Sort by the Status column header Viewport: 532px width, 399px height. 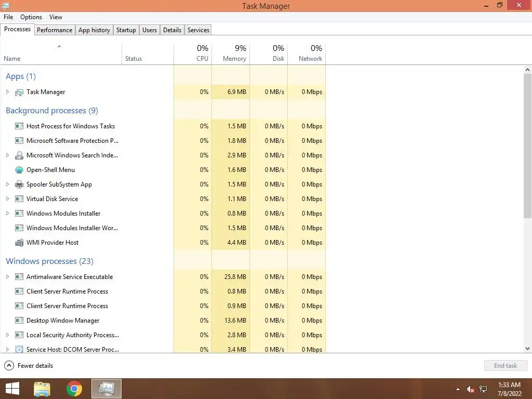click(x=148, y=54)
